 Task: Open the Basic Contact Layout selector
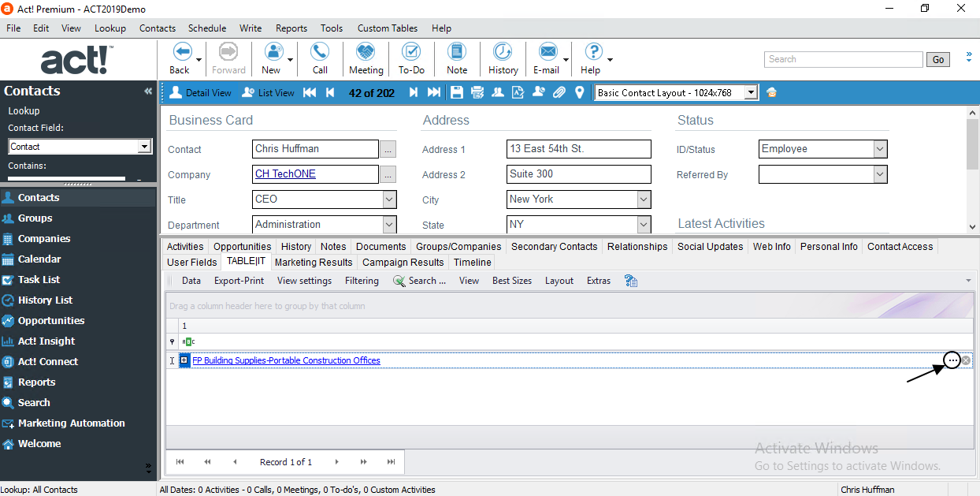click(751, 92)
